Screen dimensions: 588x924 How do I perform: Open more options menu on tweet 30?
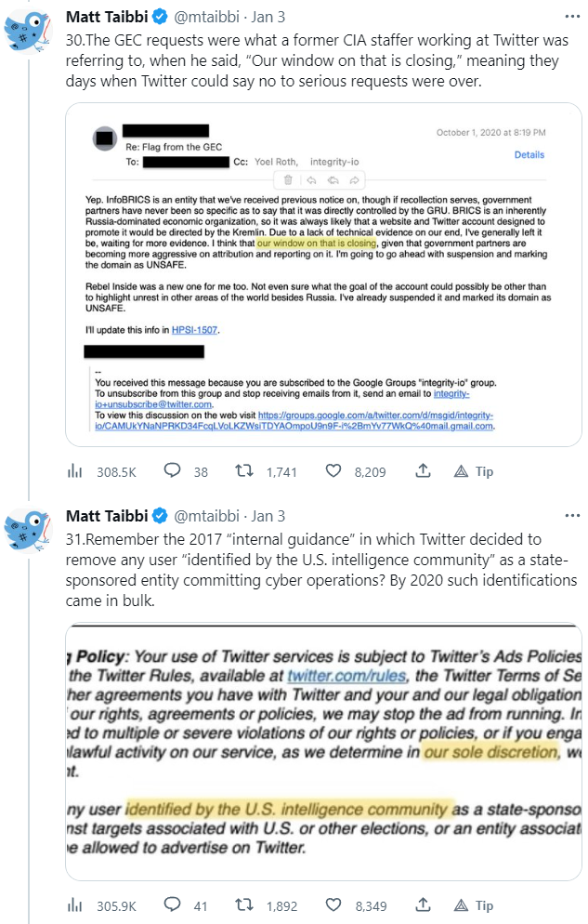pos(568,18)
